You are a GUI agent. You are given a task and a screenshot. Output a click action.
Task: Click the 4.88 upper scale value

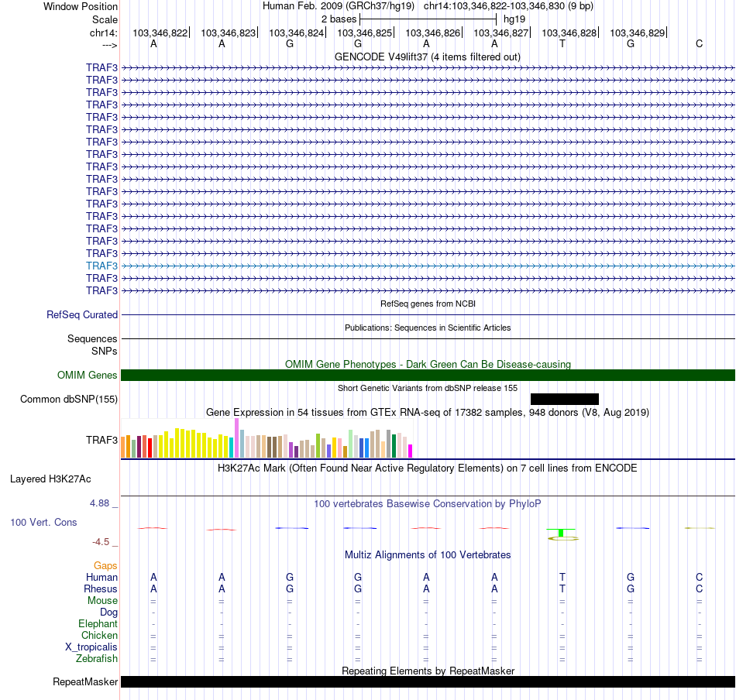click(99, 503)
